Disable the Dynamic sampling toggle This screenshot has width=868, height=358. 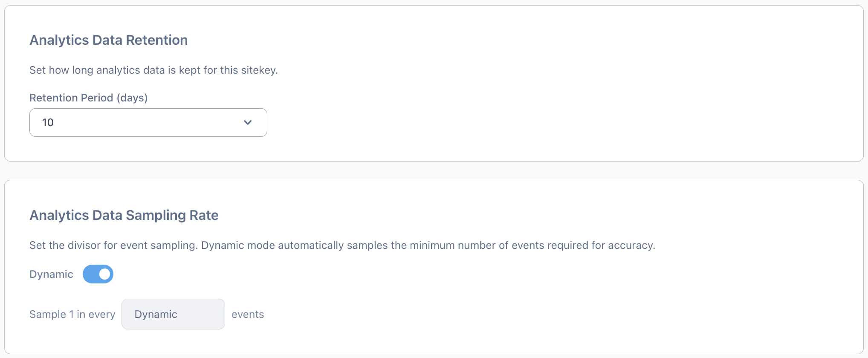[98, 274]
